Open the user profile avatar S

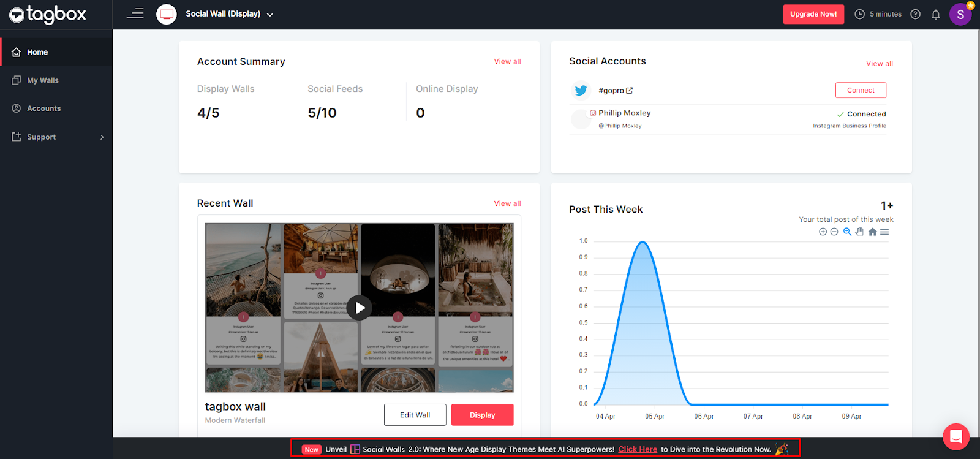(x=960, y=14)
